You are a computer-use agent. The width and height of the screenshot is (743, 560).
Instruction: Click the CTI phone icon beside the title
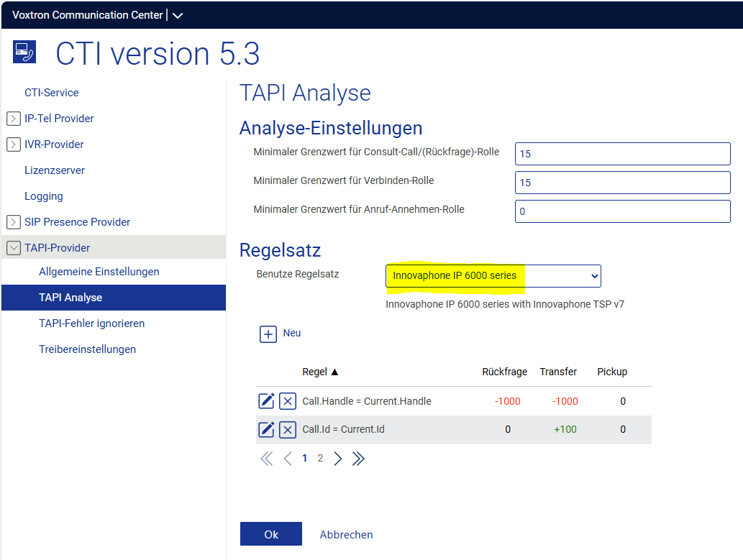click(24, 52)
